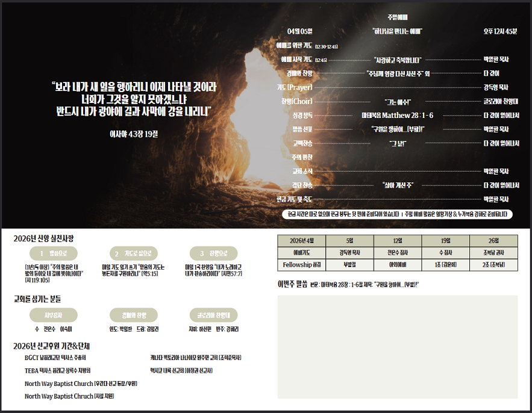
Task: Click the pill labeled '1 말씀으로'
Action: [x=54, y=253]
